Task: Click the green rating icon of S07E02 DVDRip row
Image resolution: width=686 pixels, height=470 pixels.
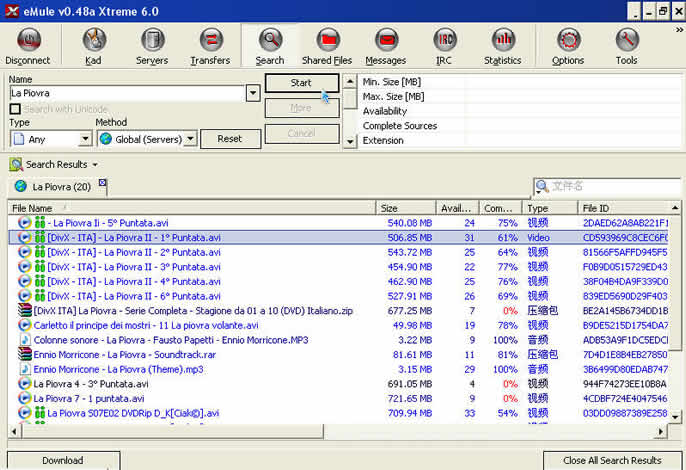Action: point(40,413)
